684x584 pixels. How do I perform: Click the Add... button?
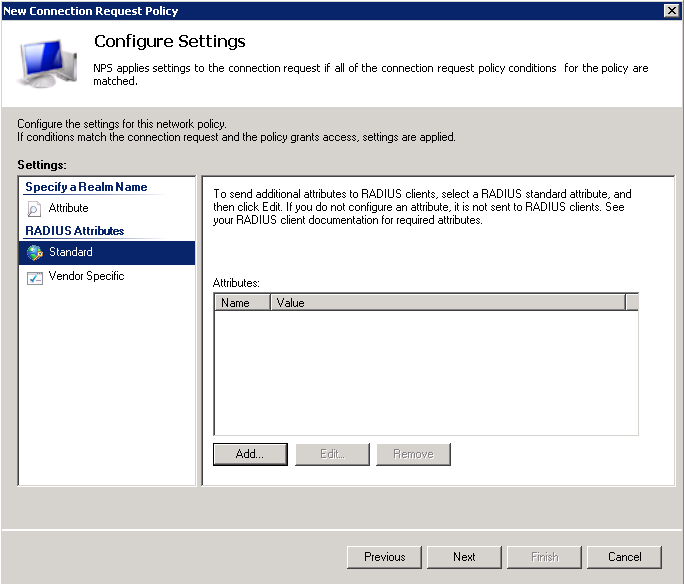[x=250, y=454]
